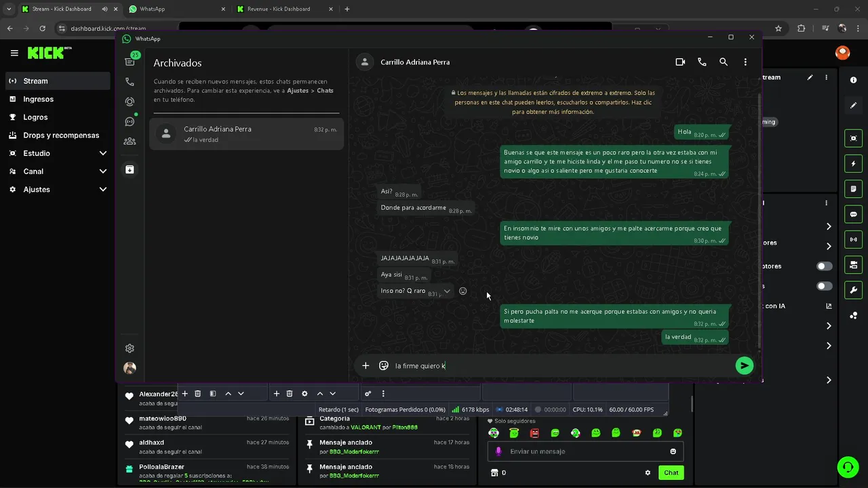Open the 'con IA' external link icon
The height and width of the screenshot is (488, 868).
tap(829, 306)
